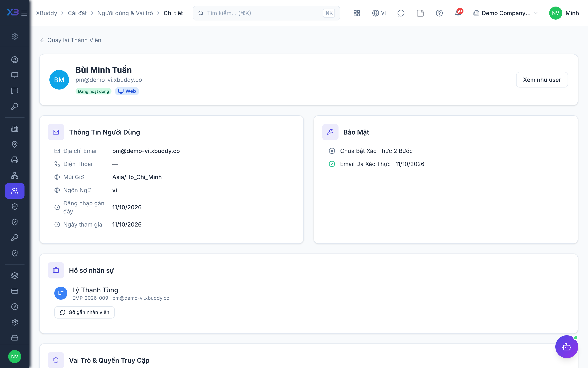Open the layers stack icon in sidebar
The width and height of the screenshot is (588, 368).
(x=14, y=276)
